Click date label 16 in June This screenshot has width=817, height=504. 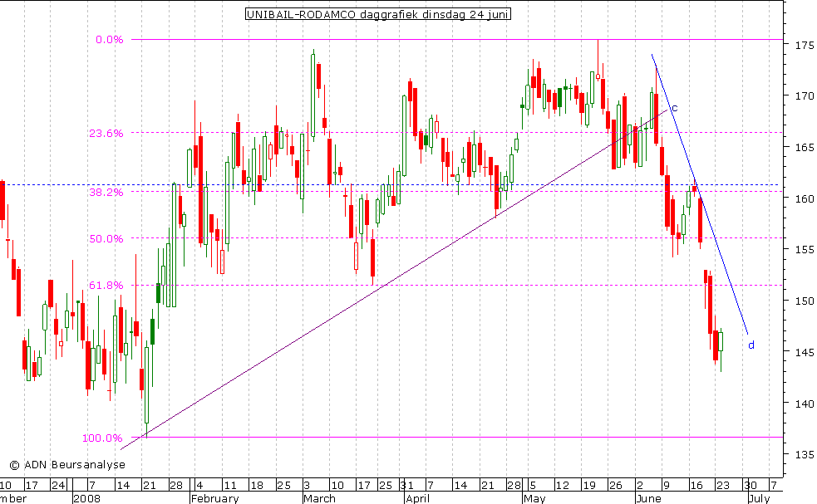[696, 486]
